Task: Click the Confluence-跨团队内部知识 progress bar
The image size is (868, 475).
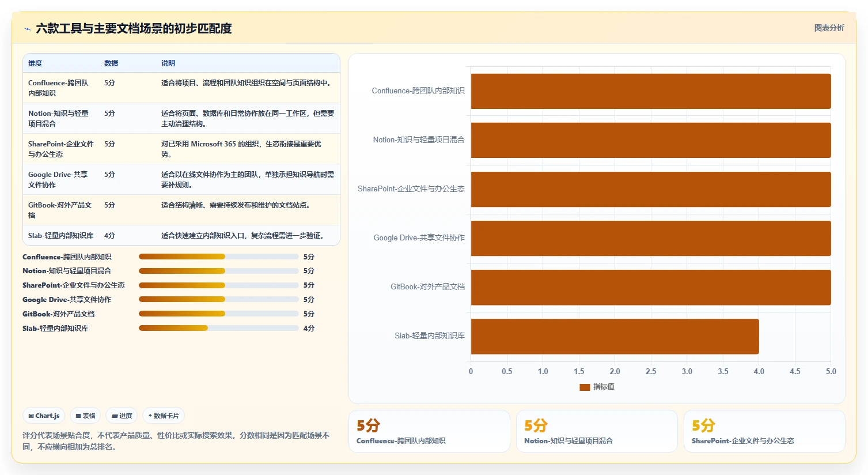Action: coord(219,257)
